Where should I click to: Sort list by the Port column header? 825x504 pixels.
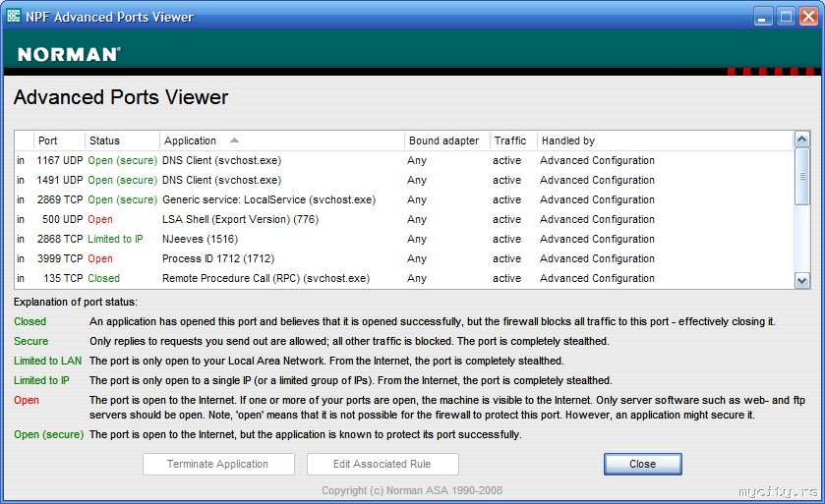point(59,140)
